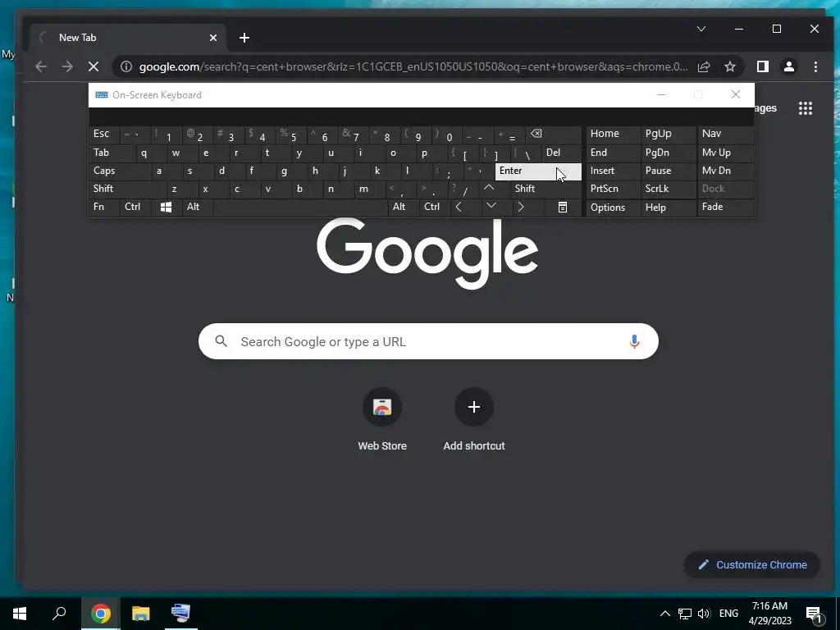Open the notification center icon
840x630 pixels.
[814, 614]
